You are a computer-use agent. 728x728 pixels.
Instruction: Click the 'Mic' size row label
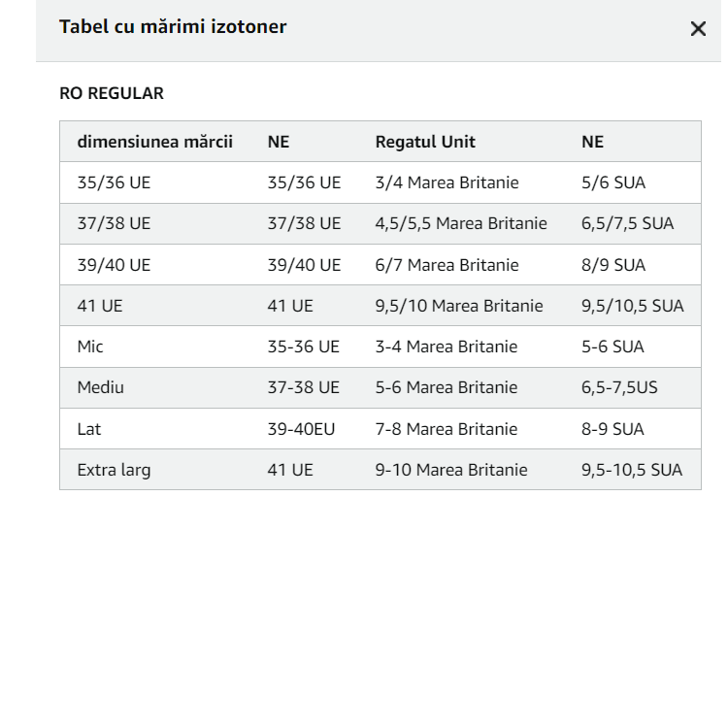click(x=90, y=347)
